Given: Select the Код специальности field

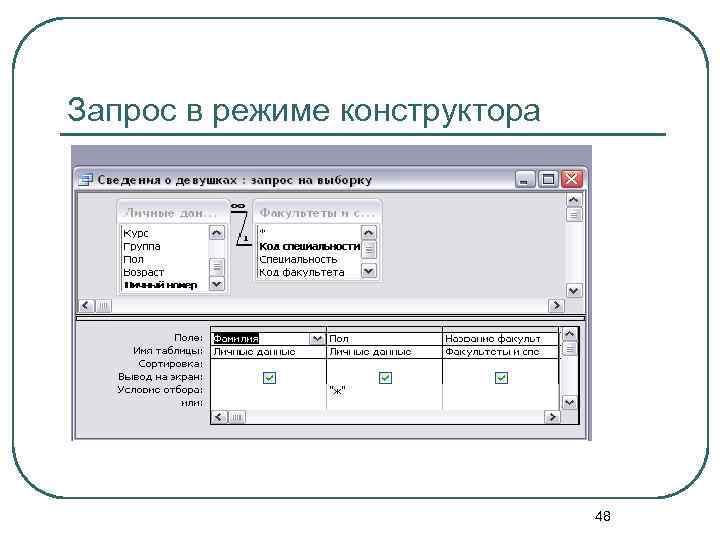Looking at the screenshot, I should tap(309, 246).
